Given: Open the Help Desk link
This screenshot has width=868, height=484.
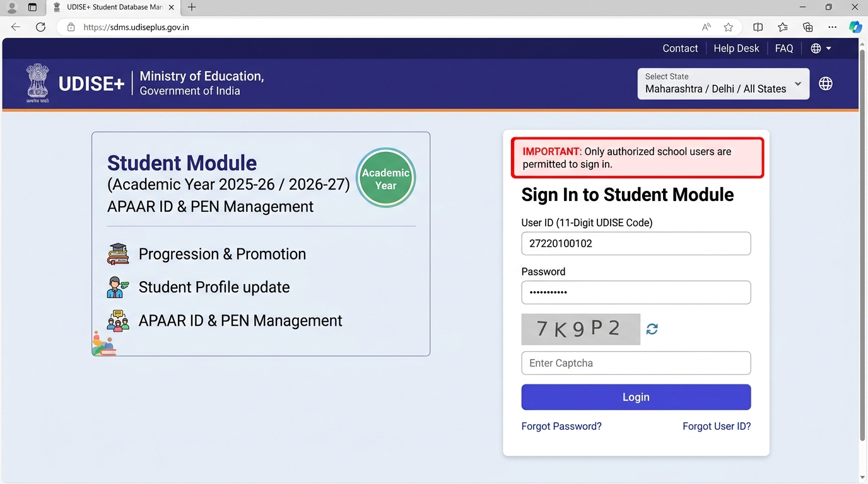Looking at the screenshot, I should click(736, 49).
